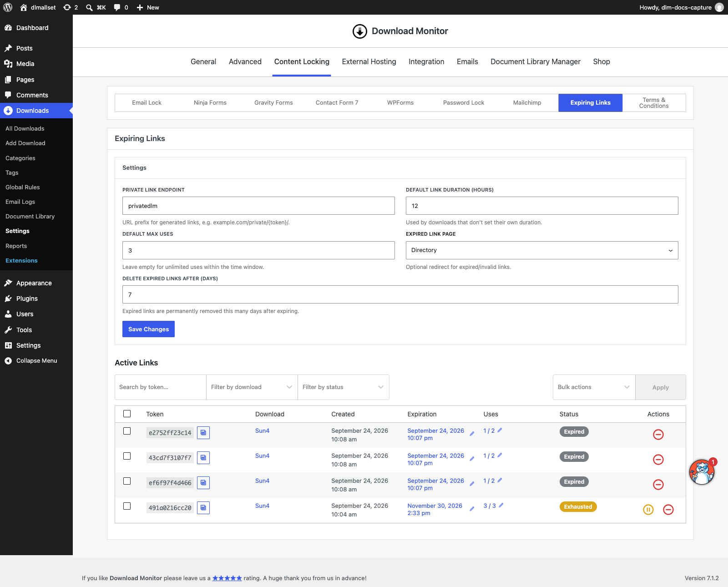This screenshot has height=587, width=728.
Task: Click the Apply bulk action button
Action: [661, 387]
